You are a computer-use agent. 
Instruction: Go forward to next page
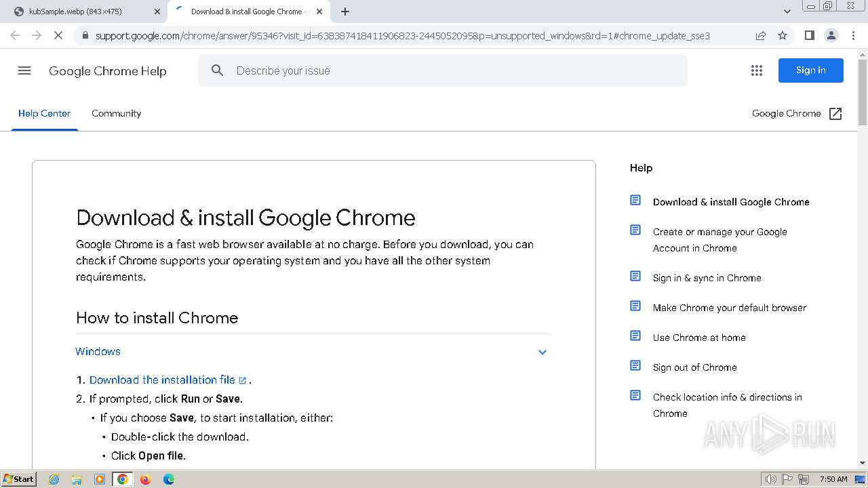[37, 35]
